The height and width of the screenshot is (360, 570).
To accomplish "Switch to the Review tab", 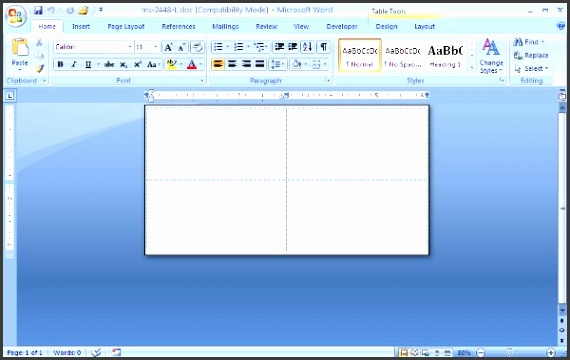I will tap(266, 27).
